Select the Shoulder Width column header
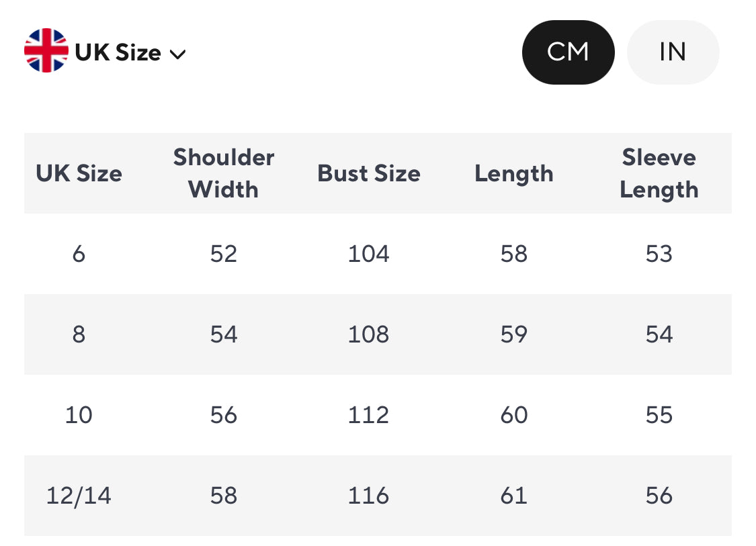Screen dimensions: 756x546 tap(224, 173)
